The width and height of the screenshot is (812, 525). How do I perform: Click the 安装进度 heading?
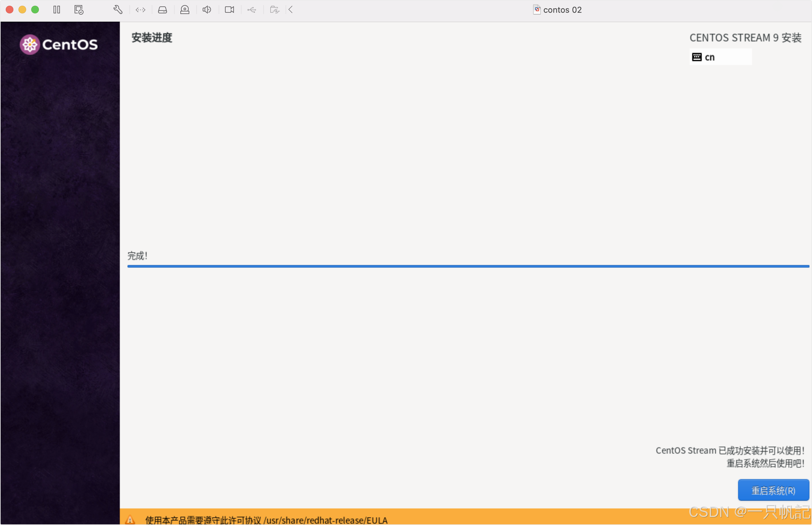pyautogui.click(x=152, y=38)
